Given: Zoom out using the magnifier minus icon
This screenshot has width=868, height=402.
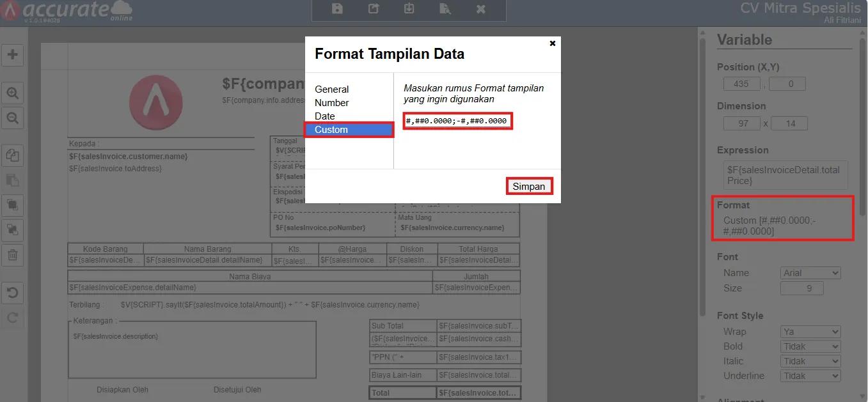Looking at the screenshot, I should pos(12,118).
